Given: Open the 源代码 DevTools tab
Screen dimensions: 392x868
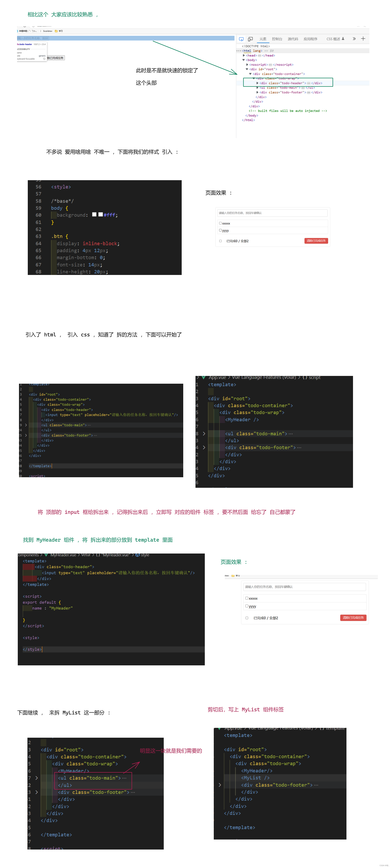Looking at the screenshot, I should (x=293, y=39).
